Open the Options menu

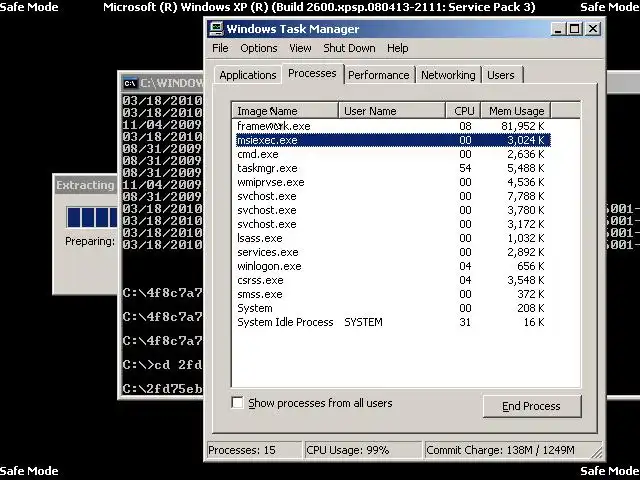(x=259, y=48)
